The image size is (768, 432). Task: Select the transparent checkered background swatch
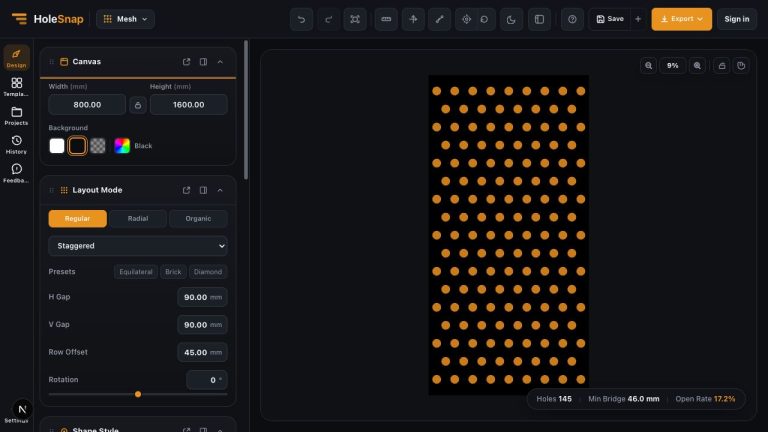pyautogui.click(x=97, y=145)
